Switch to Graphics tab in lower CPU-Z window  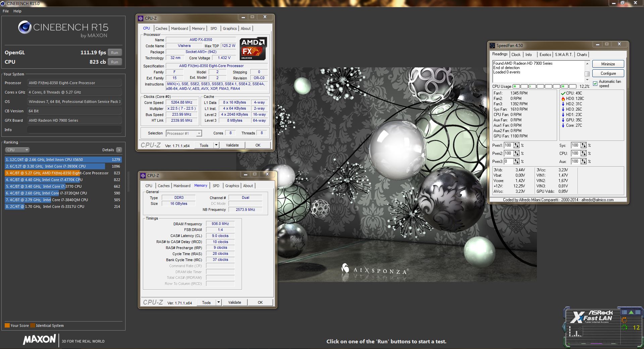coord(232,186)
